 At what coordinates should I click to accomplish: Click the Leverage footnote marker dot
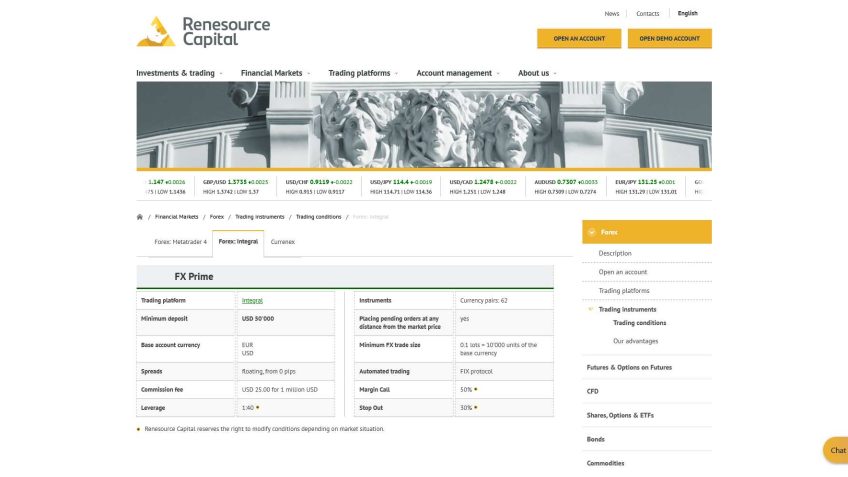[x=257, y=408]
